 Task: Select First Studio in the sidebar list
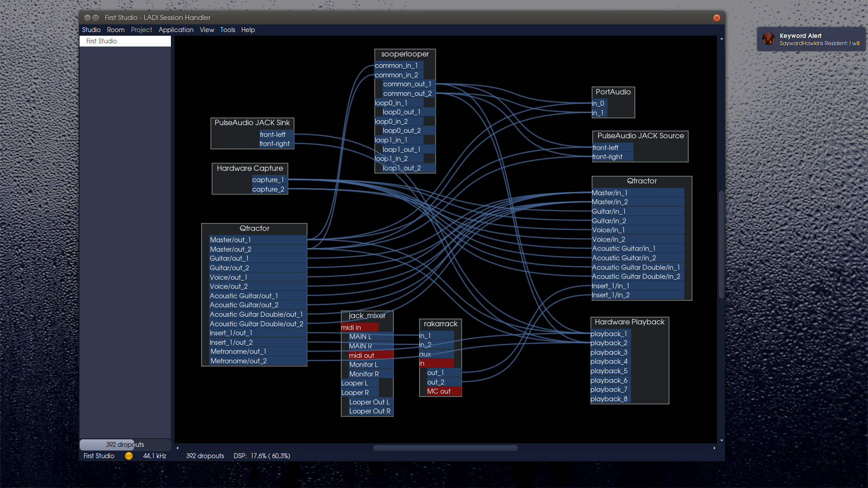point(125,41)
